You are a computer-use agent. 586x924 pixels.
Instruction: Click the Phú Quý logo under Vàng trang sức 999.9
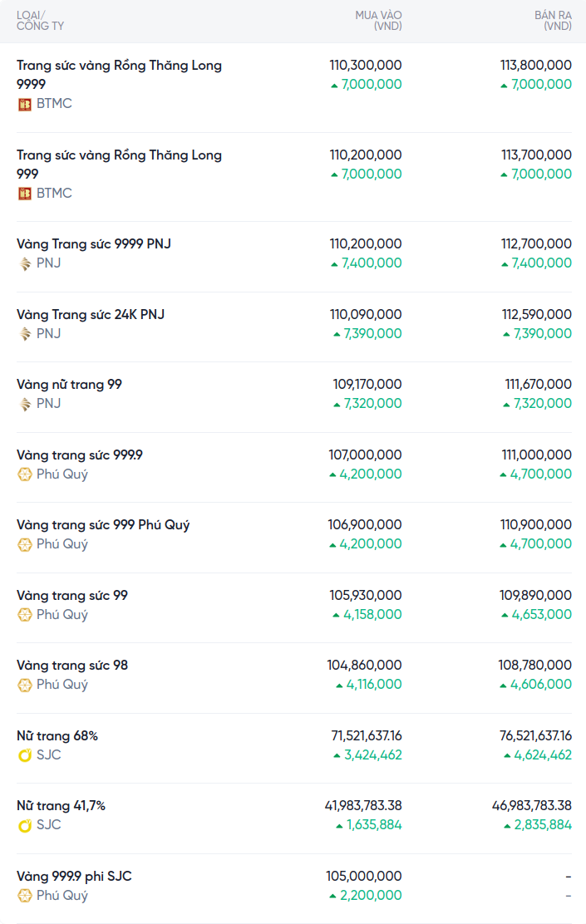tap(25, 474)
